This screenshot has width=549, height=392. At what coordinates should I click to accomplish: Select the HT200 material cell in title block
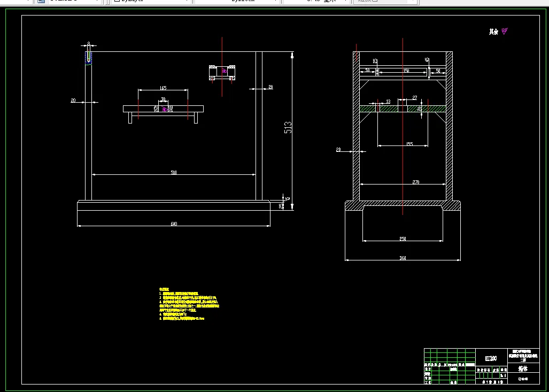491,358
